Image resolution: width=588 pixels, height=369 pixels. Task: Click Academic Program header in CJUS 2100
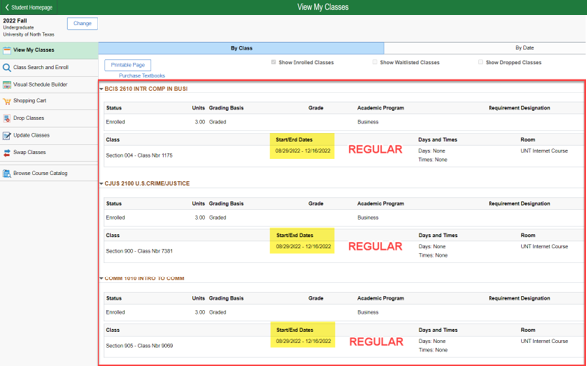[381, 204]
